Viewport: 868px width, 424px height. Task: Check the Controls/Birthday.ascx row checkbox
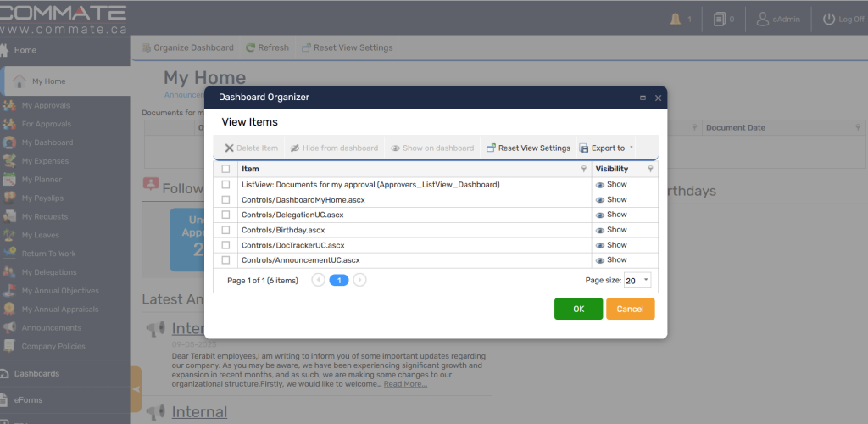225,230
